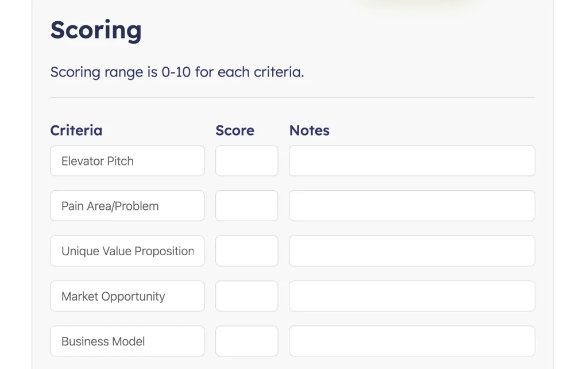This screenshot has width=588, height=369.
Task: Click the Score box for Elevator Pitch
Action: [x=246, y=161]
